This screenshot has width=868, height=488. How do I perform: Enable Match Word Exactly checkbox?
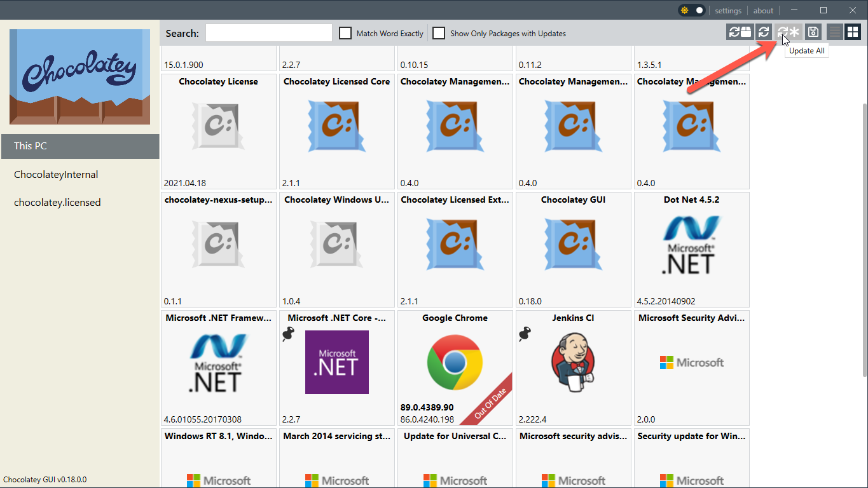345,33
